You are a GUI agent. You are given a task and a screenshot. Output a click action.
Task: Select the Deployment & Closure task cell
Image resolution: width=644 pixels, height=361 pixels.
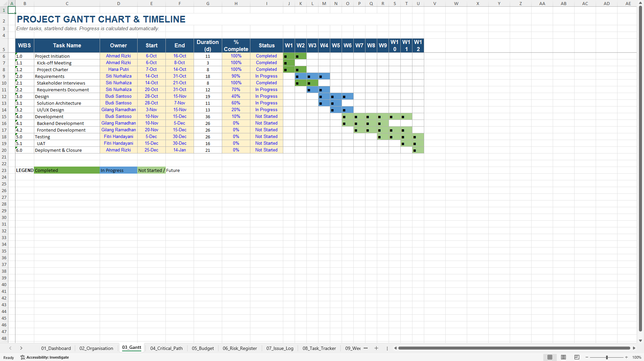click(x=67, y=150)
